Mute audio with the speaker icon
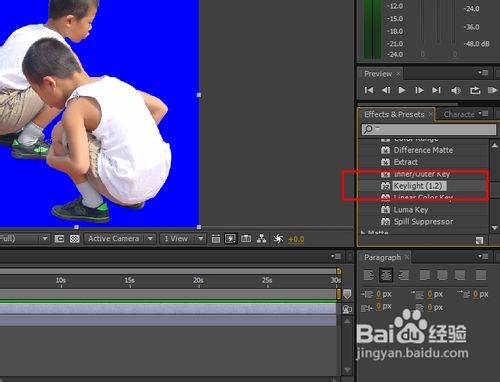The height and width of the screenshot is (382, 500). click(456, 90)
